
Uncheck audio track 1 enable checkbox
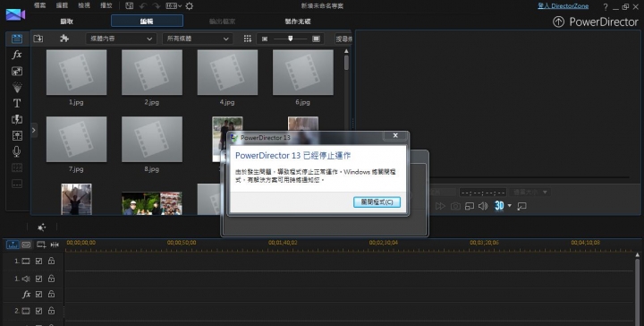(x=38, y=279)
